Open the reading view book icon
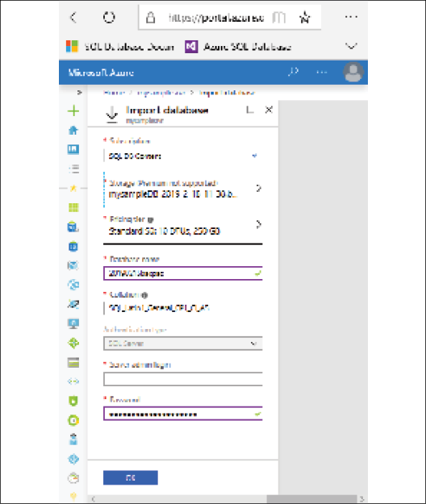This screenshot has height=504, width=426. click(278, 18)
